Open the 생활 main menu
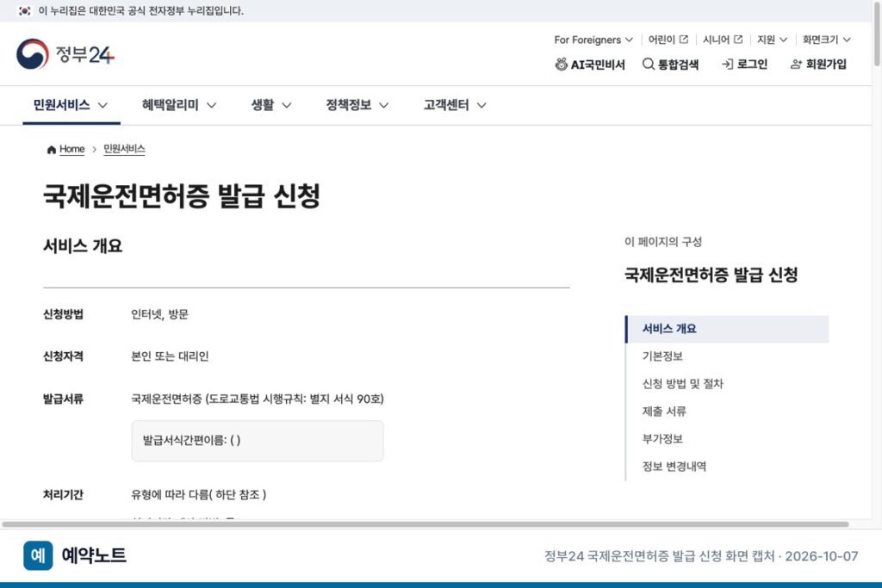The height and width of the screenshot is (588, 882). pyautogui.click(x=262, y=105)
